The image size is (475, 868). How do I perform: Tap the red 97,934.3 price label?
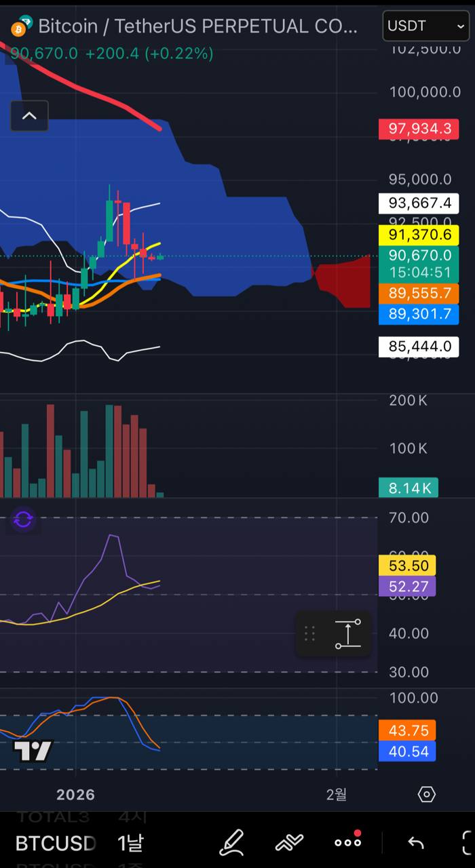[x=418, y=128]
